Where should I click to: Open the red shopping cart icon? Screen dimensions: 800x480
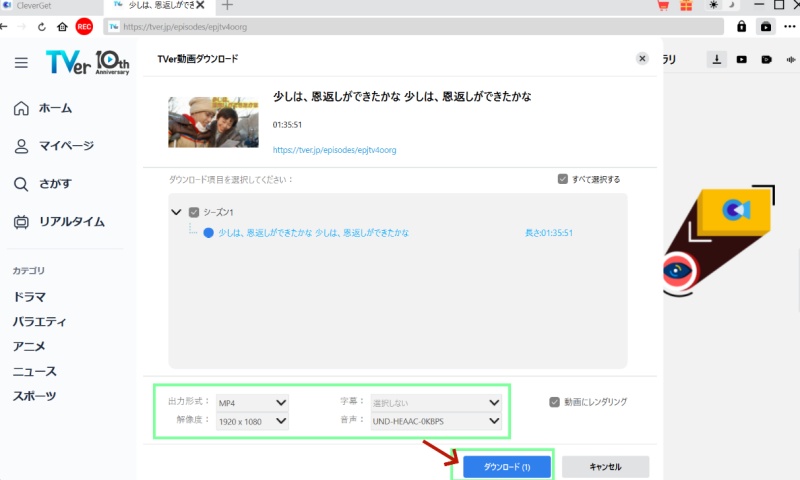coord(663,5)
